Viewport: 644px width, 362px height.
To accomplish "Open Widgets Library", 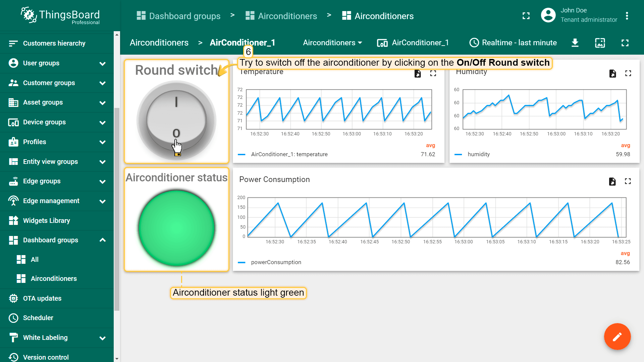I will click(x=57, y=221).
